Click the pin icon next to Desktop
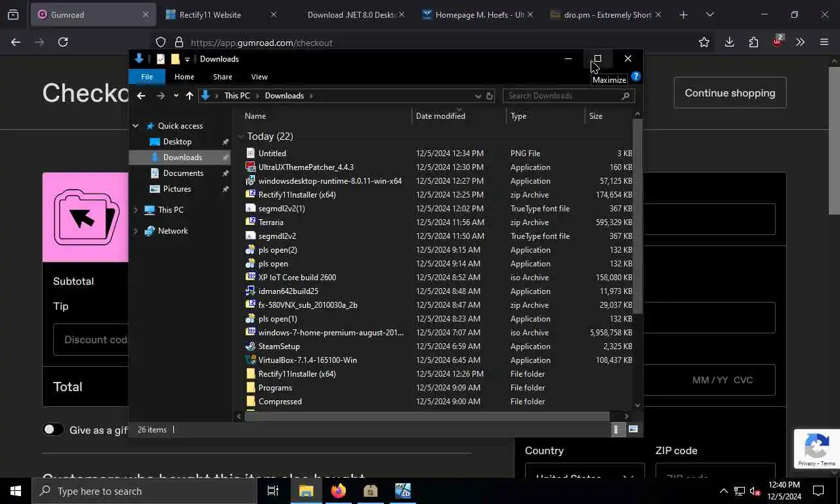Image resolution: width=840 pixels, height=504 pixels. tap(225, 142)
